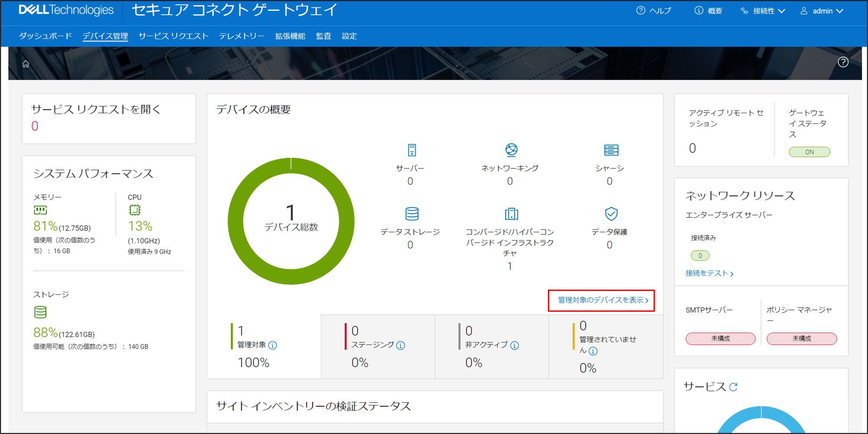Click the open service requests count 0
Screen dimensions: 868x434
pyautogui.click(x=35, y=126)
